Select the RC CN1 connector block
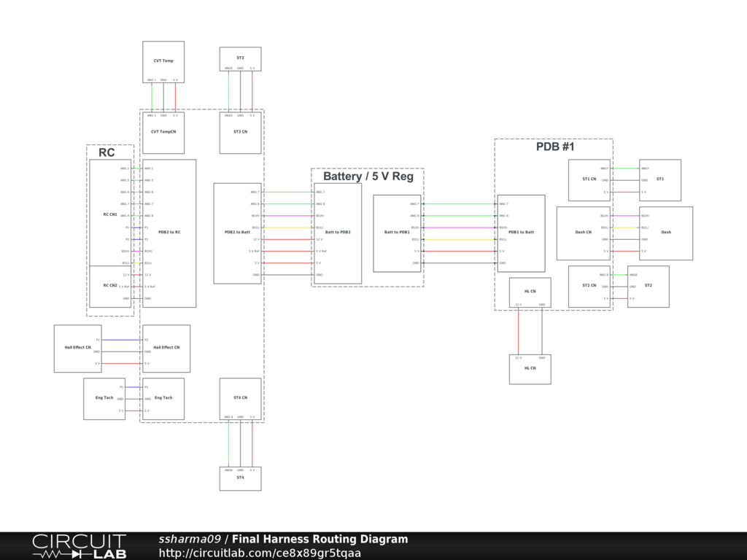The height and width of the screenshot is (560, 747). 110,214
